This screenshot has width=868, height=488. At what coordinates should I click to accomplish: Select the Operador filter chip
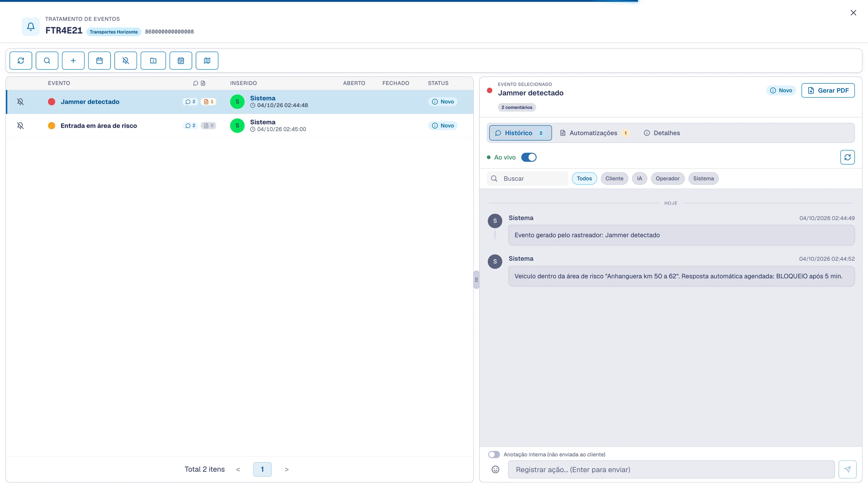(667, 179)
